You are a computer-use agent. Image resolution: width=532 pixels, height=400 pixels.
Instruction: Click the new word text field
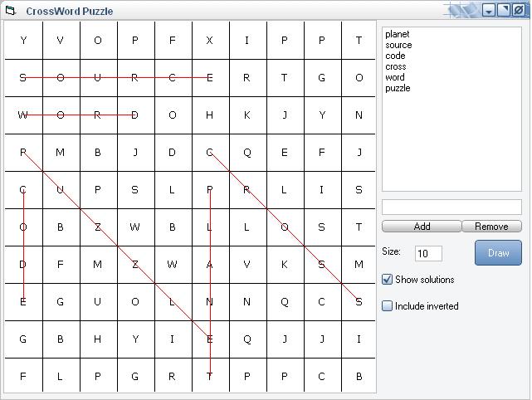pos(451,207)
